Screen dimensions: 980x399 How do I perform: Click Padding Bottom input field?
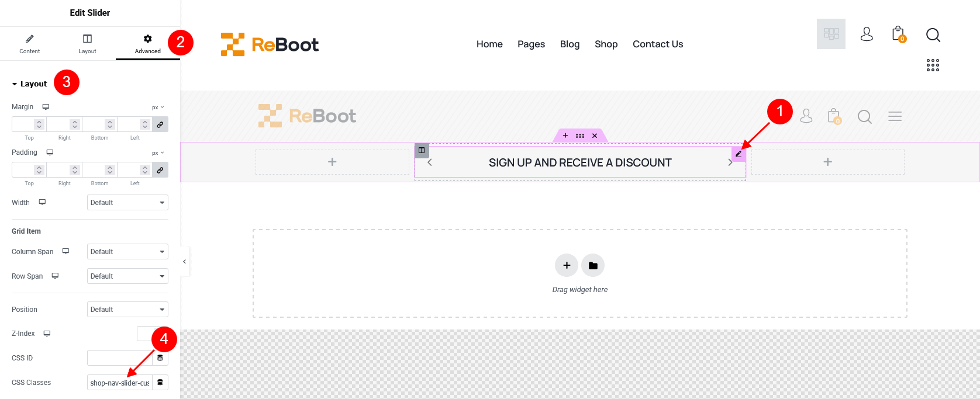(x=99, y=169)
